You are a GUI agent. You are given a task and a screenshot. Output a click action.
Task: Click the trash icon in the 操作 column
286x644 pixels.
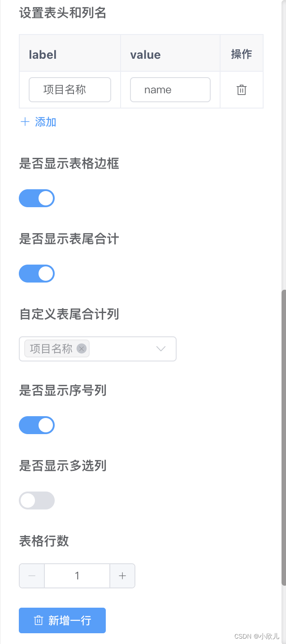click(241, 90)
